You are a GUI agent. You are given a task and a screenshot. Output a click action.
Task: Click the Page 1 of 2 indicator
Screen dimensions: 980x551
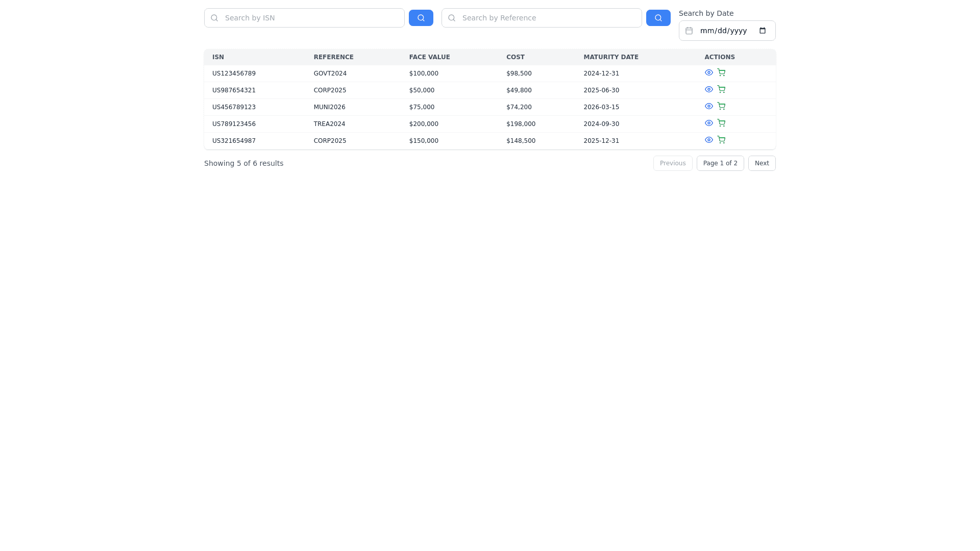(720, 163)
